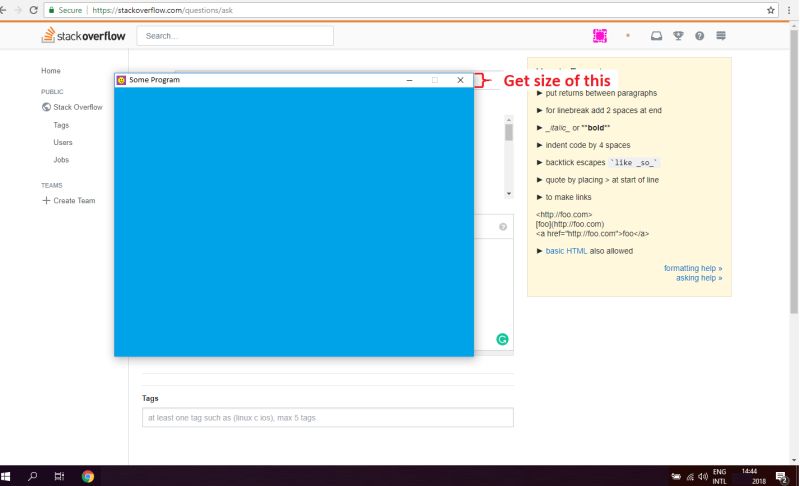Focus the Search box in header
The height and width of the screenshot is (486, 800).
[x=235, y=36]
